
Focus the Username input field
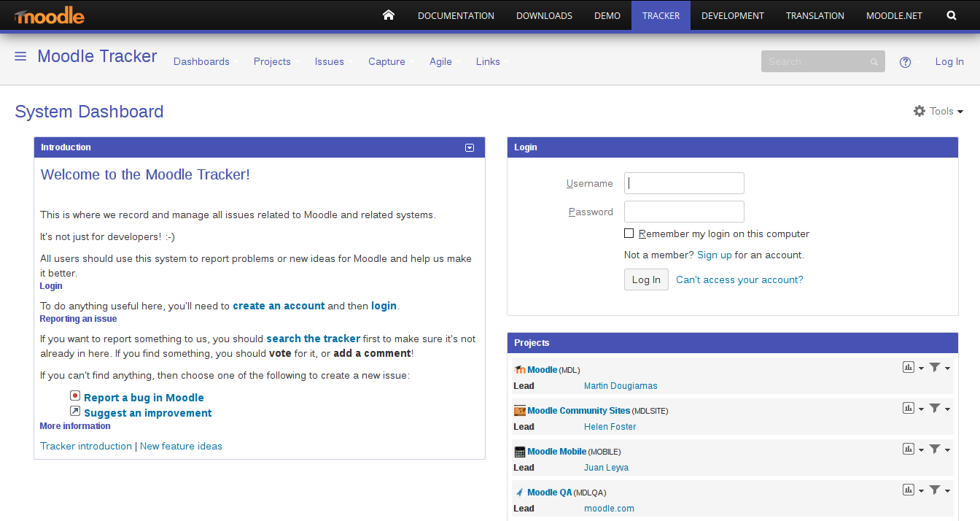684,183
